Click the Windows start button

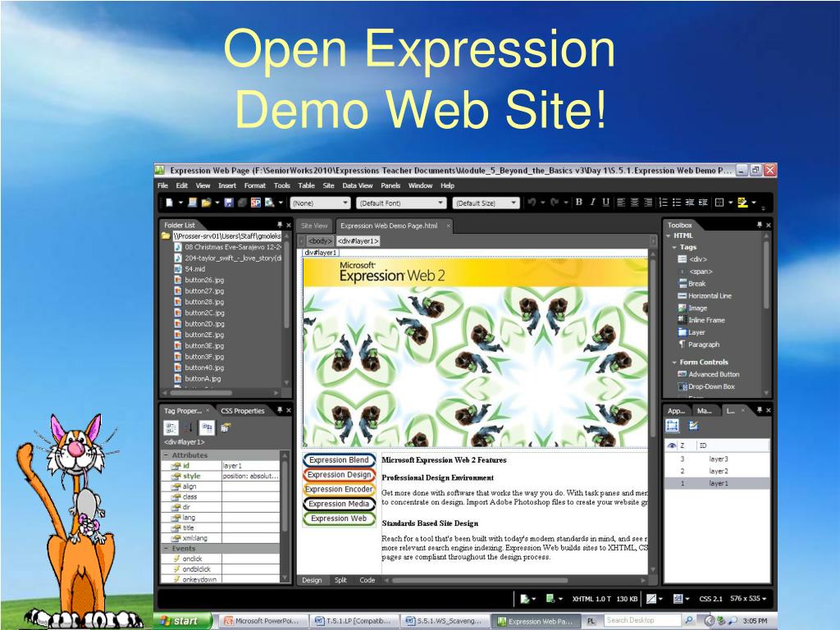(x=181, y=621)
